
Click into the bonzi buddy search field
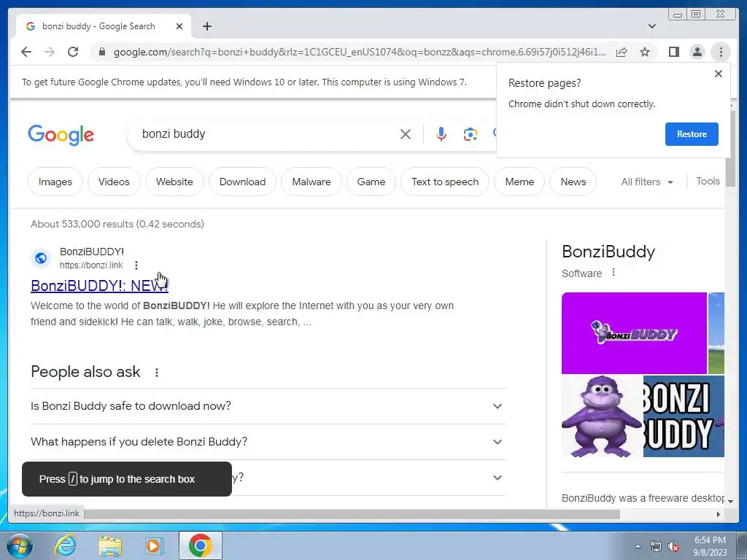coord(267,134)
